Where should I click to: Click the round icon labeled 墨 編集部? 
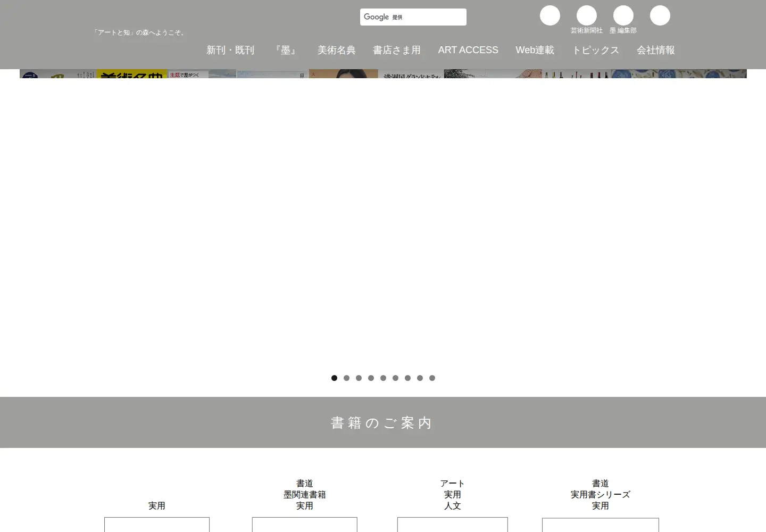point(623,15)
